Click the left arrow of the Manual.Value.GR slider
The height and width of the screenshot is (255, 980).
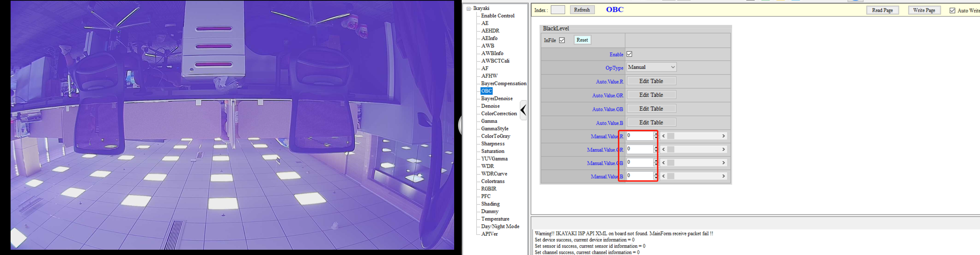[663, 149]
